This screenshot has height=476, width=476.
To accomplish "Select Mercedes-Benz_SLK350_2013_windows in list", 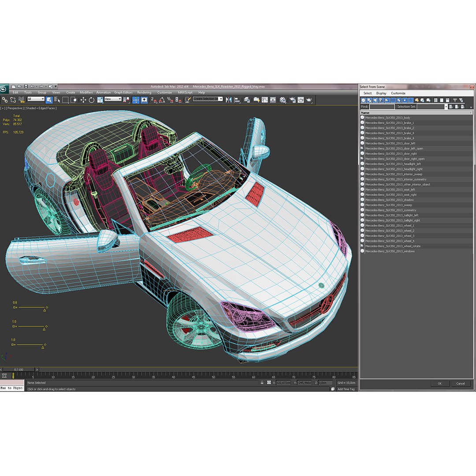I will tap(390, 251).
